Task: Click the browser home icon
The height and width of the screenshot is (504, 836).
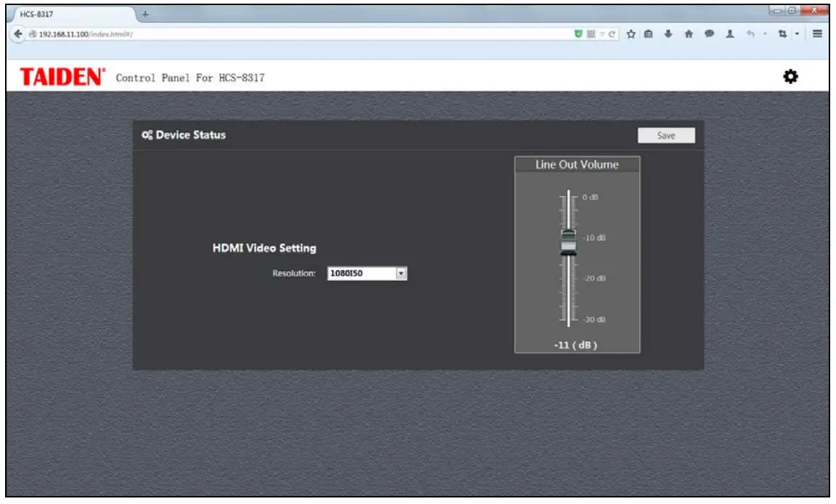Action: (689, 33)
